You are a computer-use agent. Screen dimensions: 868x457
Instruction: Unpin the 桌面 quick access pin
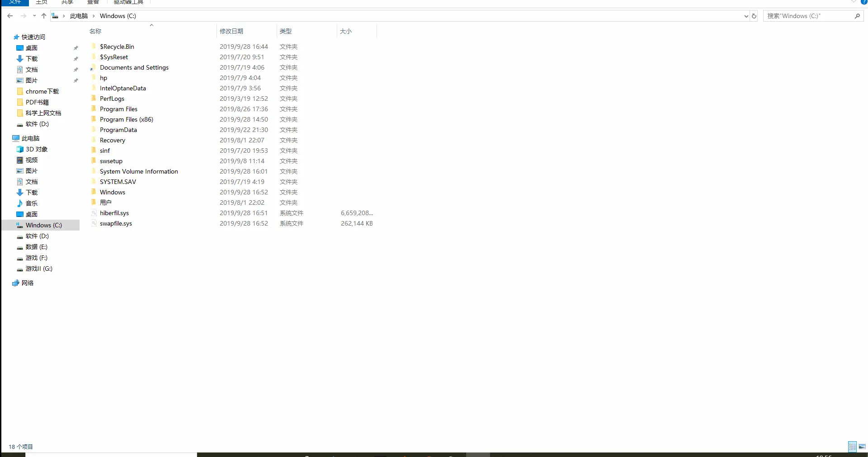pyautogui.click(x=75, y=48)
